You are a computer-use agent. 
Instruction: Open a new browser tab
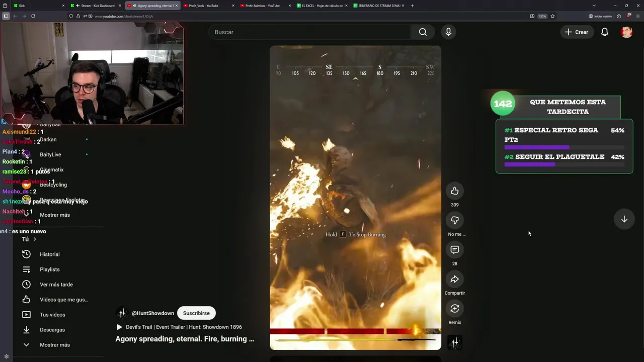pyautogui.click(x=413, y=6)
